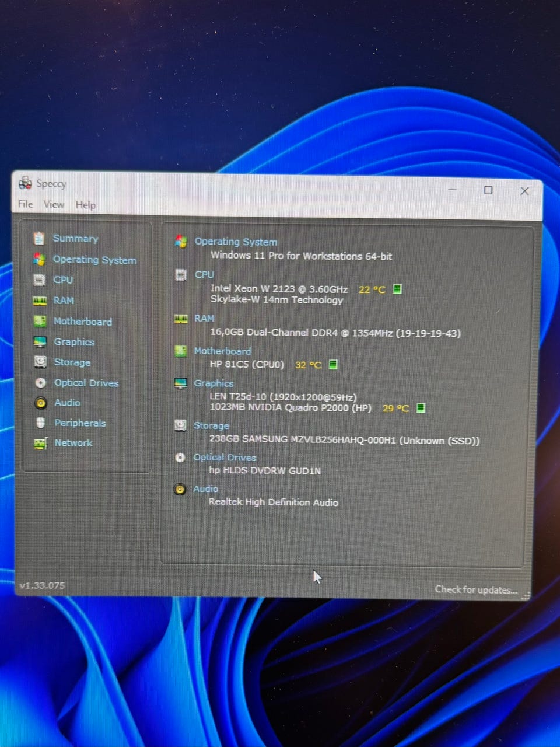
Task: Click the CPU icon beside the CPU heading
Action: [x=181, y=275]
